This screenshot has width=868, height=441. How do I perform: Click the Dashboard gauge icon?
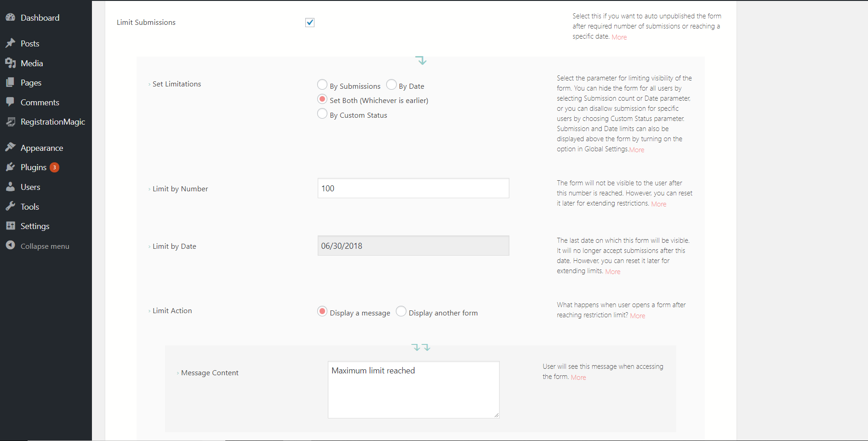pyautogui.click(x=11, y=17)
